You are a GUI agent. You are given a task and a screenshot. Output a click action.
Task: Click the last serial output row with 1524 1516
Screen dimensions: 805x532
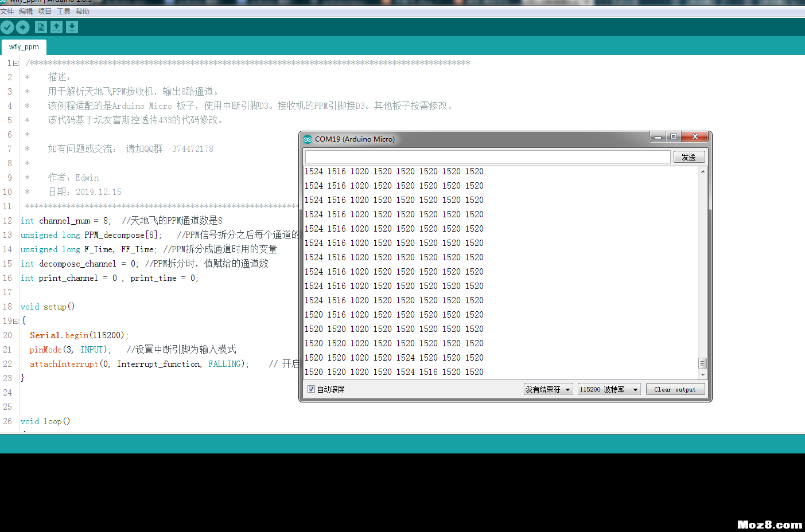tap(394, 300)
